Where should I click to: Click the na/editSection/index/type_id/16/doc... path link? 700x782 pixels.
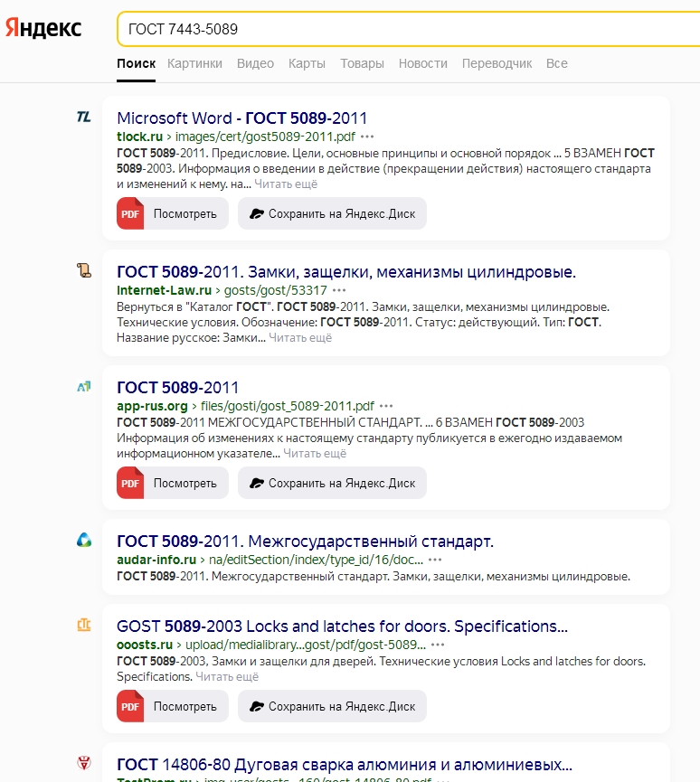(x=316, y=560)
